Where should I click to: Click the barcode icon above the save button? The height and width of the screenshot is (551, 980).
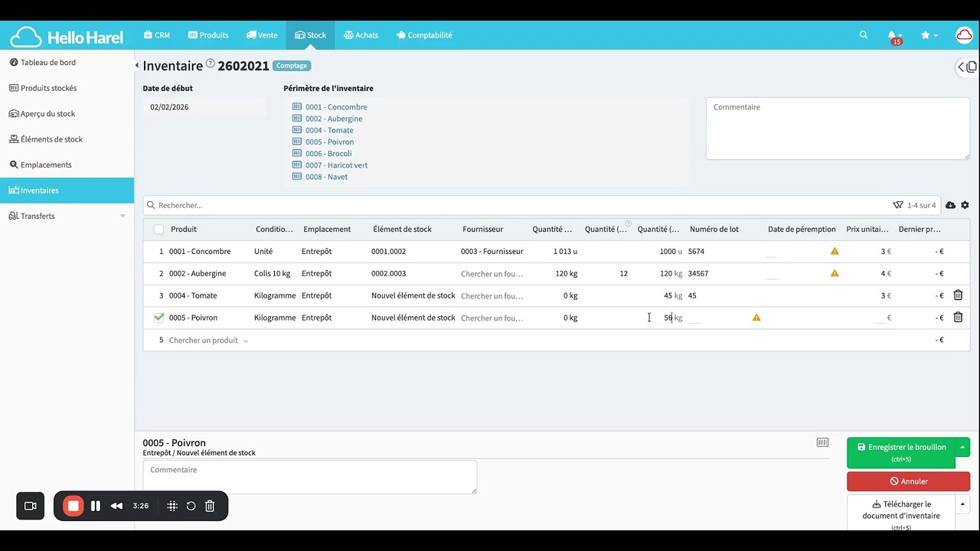tap(822, 442)
